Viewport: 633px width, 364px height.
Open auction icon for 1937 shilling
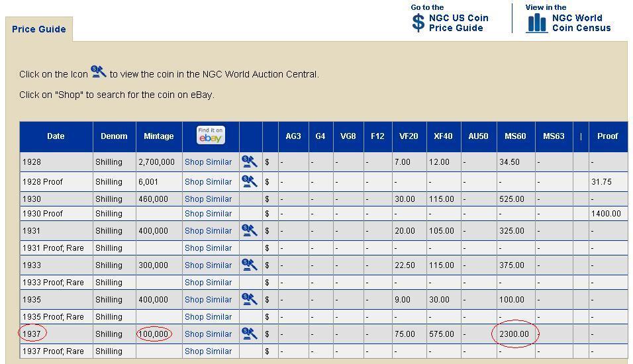tap(249, 334)
